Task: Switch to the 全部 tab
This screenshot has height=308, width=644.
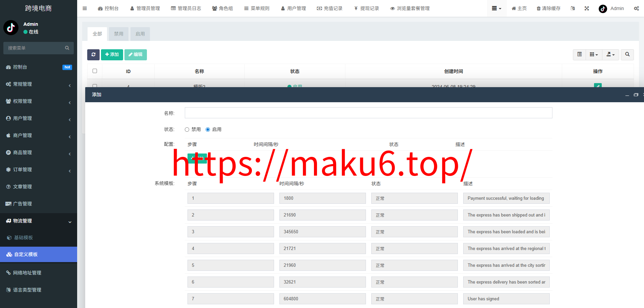Action: pyautogui.click(x=97, y=34)
